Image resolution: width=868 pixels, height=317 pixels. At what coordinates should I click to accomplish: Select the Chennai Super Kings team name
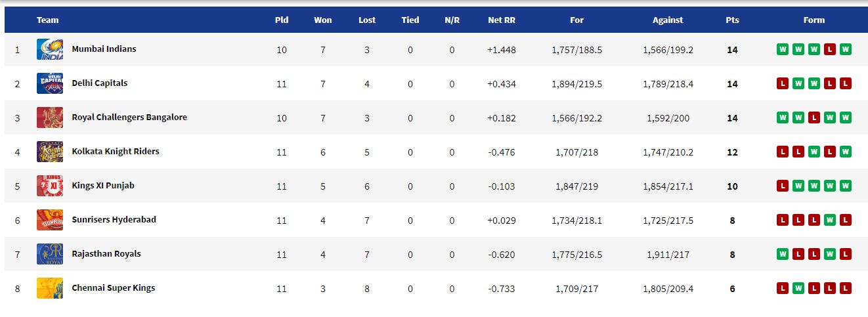tap(114, 288)
